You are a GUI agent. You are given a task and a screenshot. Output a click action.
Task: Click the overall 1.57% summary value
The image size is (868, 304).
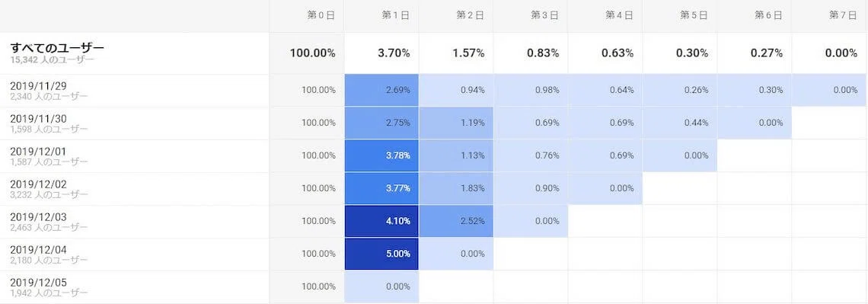point(469,53)
